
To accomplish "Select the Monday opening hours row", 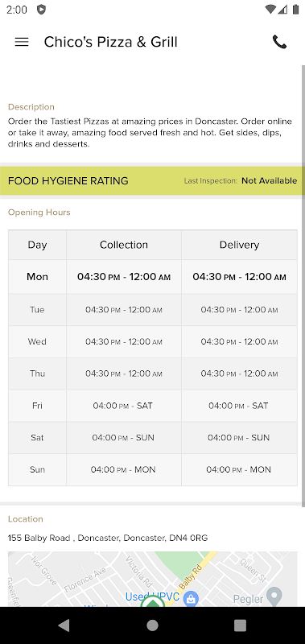I will 153,277.
